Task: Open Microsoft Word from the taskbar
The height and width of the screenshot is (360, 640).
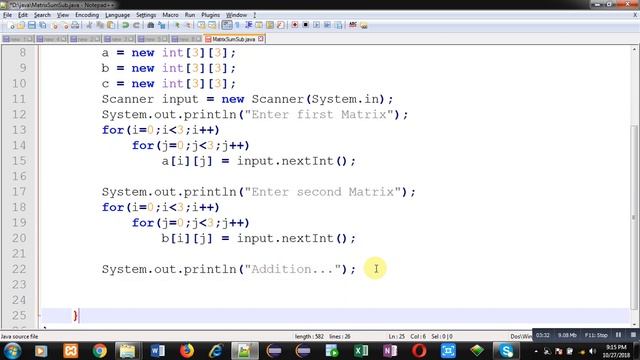Action: 158,351
